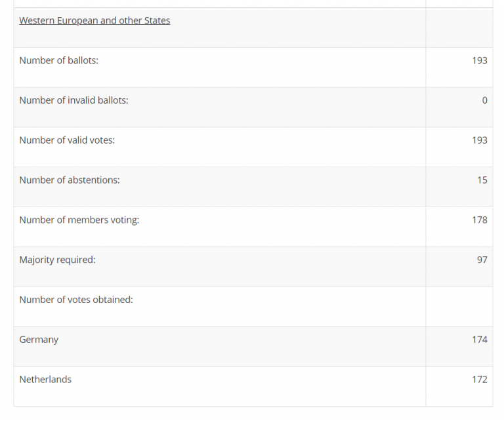Click the Germany row label
Image resolution: width=504 pixels, height=421 pixels.
[x=39, y=340]
